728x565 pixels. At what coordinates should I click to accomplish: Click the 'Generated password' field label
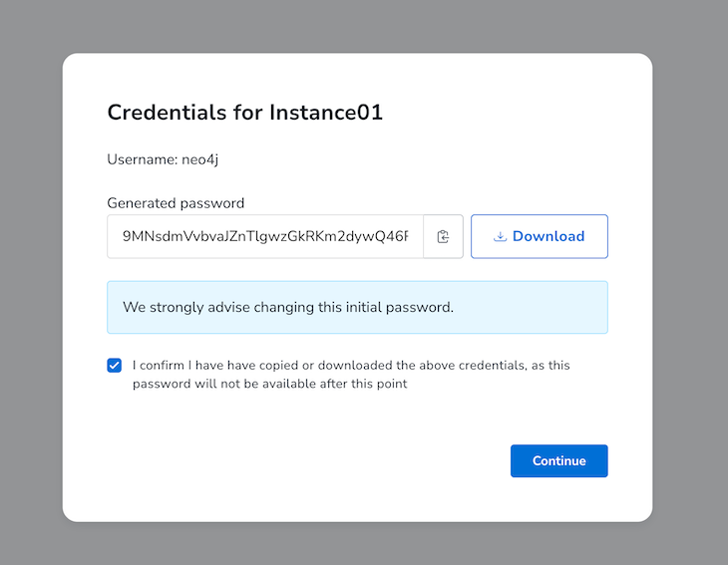pyautogui.click(x=176, y=203)
